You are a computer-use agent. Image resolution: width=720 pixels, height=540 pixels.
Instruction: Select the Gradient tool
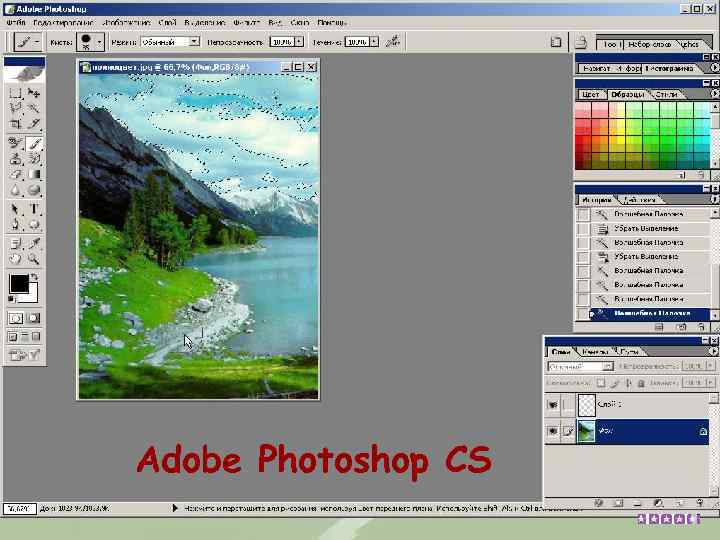pos(34,174)
